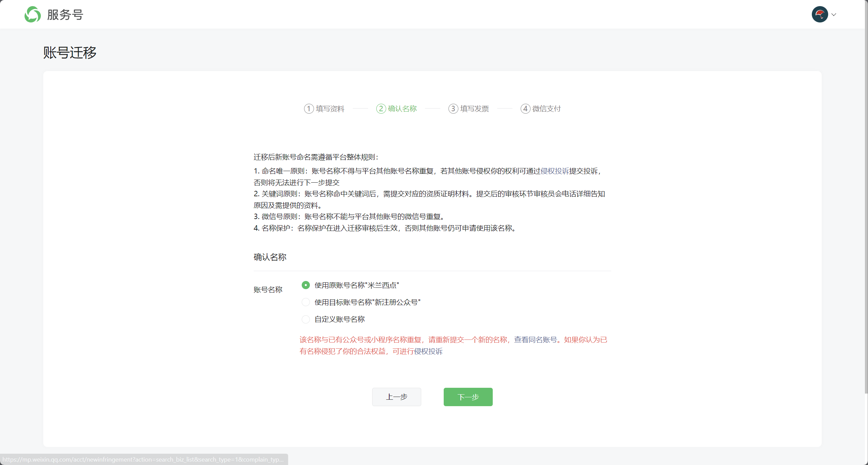Click the green 服务号 logo icon
This screenshot has width=868, height=465.
pos(33,14)
